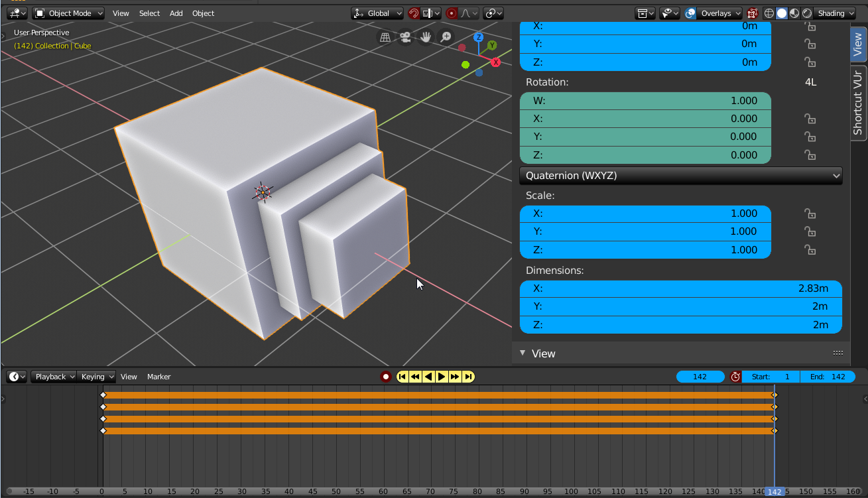Open the Select menu in viewport header
This screenshot has width=868, height=498.
tap(149, 13)
